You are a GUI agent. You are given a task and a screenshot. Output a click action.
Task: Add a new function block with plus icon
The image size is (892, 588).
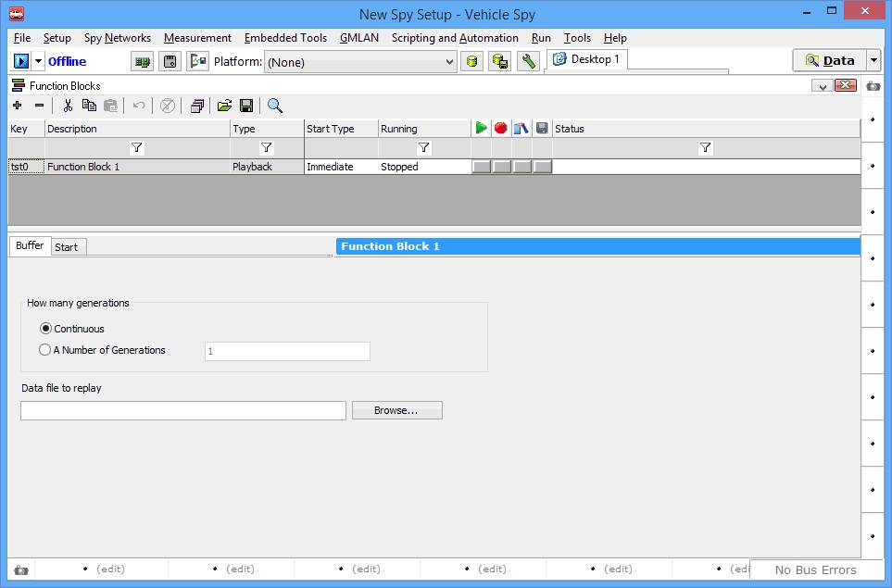pyautogui.click(x=17, y=106)
